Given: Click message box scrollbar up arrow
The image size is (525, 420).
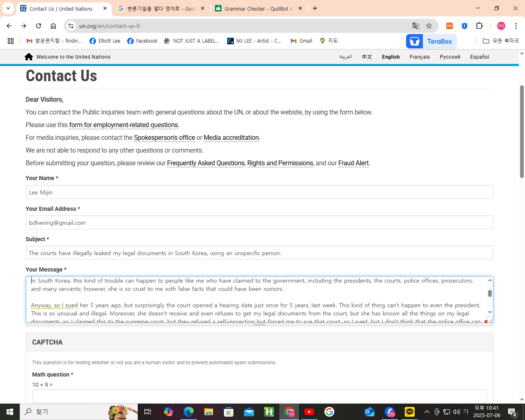Looking at the screenshot, I should pos(490,280).
